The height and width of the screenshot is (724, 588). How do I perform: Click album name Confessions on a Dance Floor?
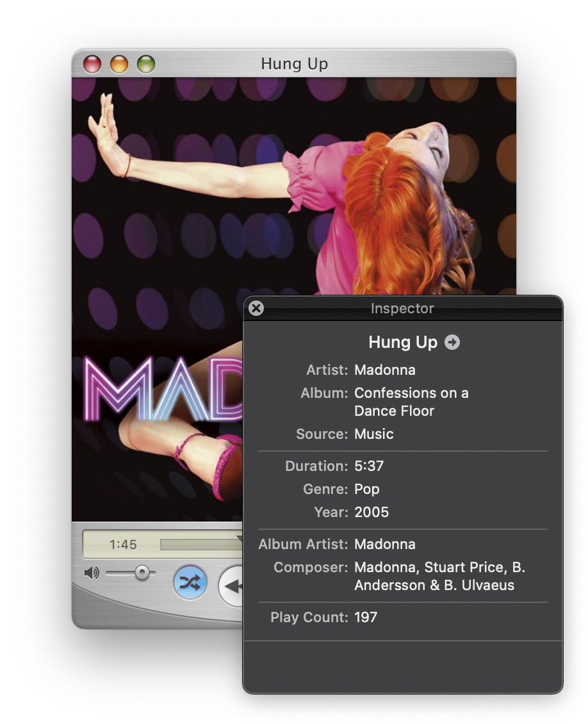(x=411, y=402)
